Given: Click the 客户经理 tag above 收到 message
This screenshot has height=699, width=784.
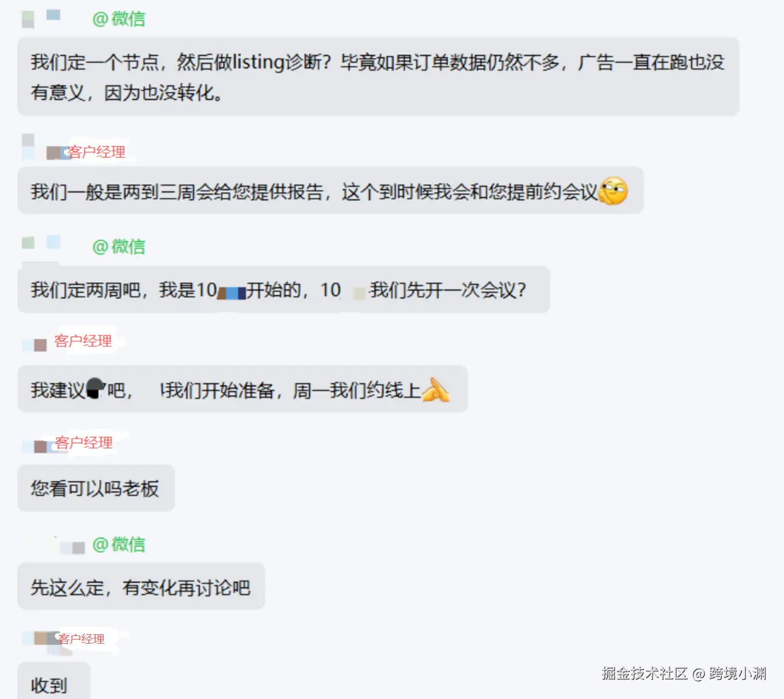Looking at the screenshot, I should pyautogui.click(x=81, y=639).
